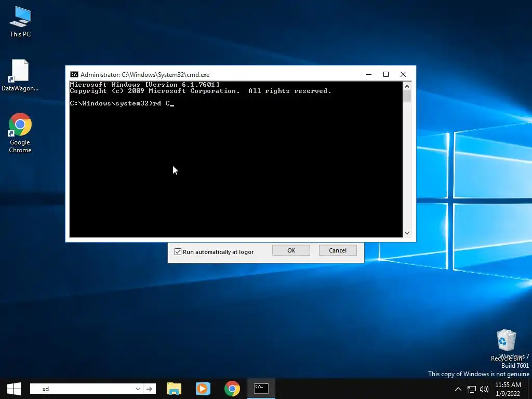Open the This PC desktop icon
The height and width of the screenshot is (399, 532).
point(20,21)
